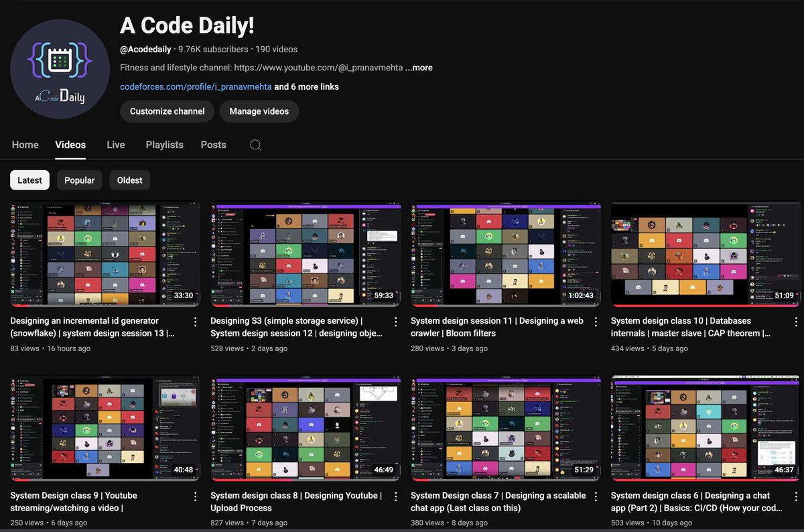Select the Popular filter chip

[79, 180]
